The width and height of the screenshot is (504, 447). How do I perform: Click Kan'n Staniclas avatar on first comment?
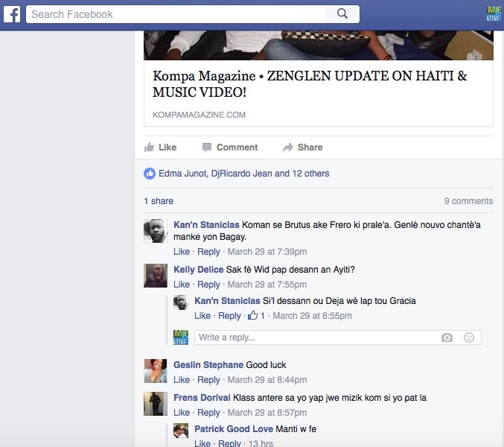point(156,231)
